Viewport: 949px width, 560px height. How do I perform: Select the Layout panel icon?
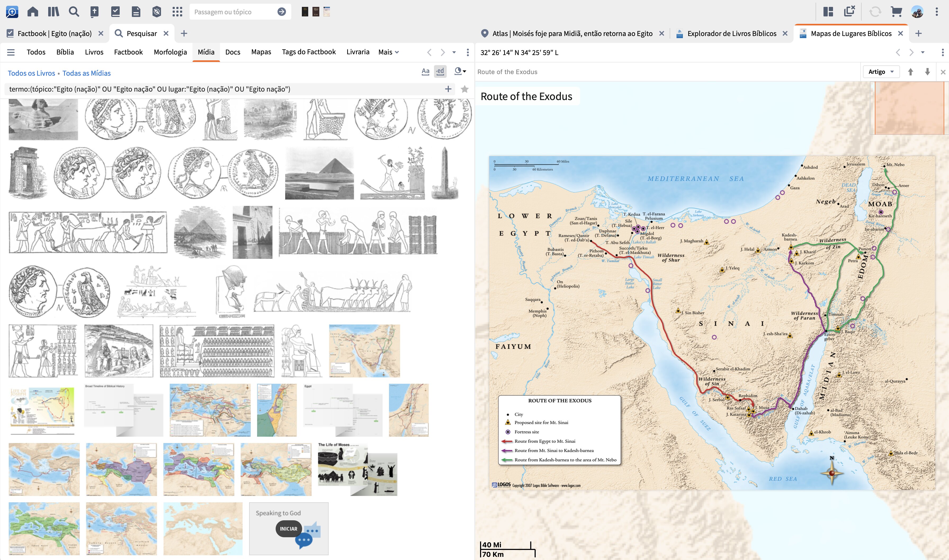829,11
